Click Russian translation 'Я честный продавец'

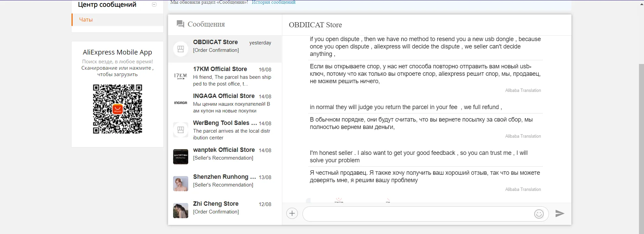425,176
